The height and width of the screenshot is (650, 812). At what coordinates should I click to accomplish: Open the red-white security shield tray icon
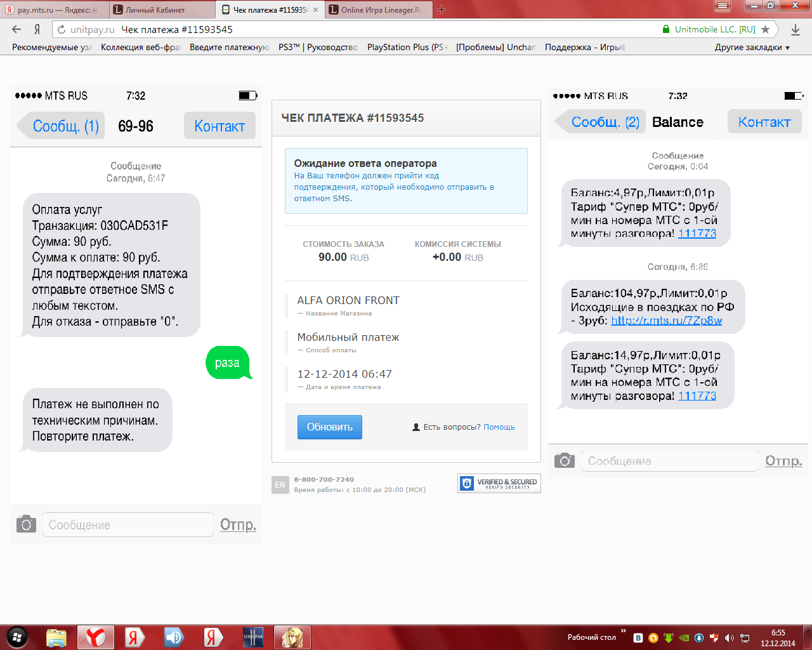(x=714, y=637)
